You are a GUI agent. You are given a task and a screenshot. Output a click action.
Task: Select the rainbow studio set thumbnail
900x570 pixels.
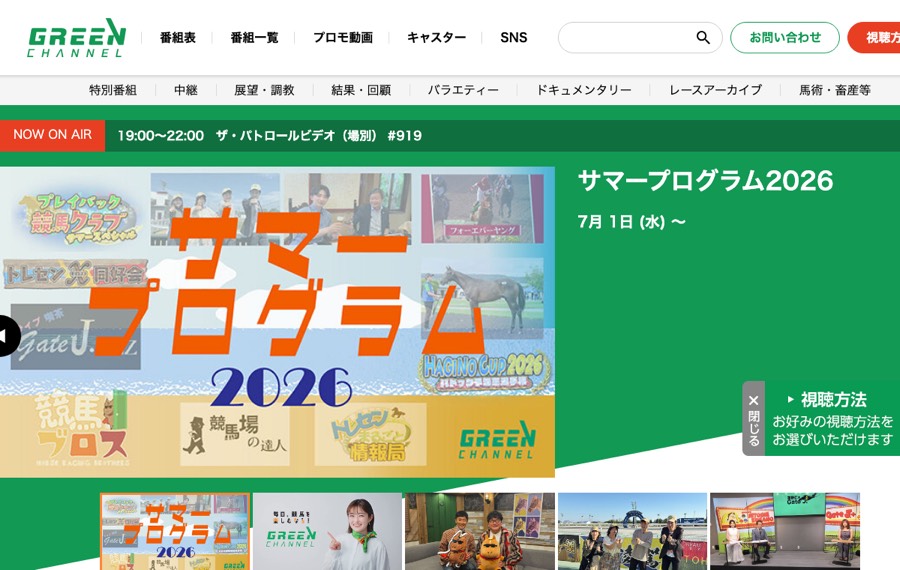pyautogui.click(x=785, y=532)
